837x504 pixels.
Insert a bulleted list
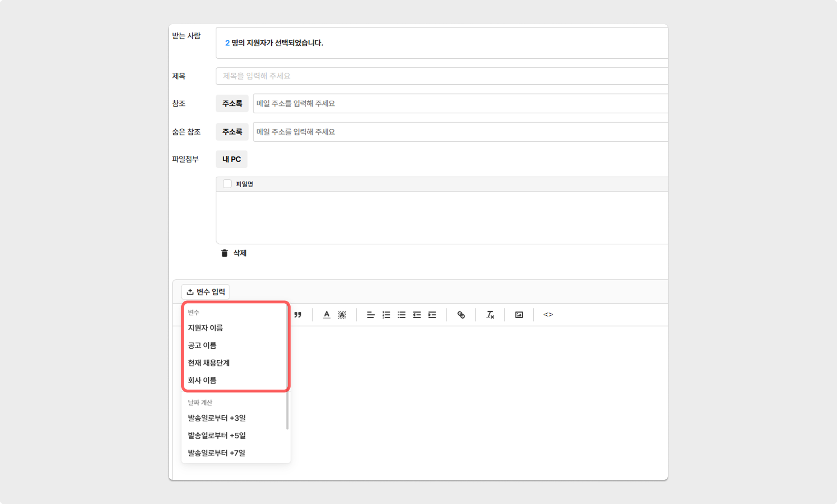point(401,315)
